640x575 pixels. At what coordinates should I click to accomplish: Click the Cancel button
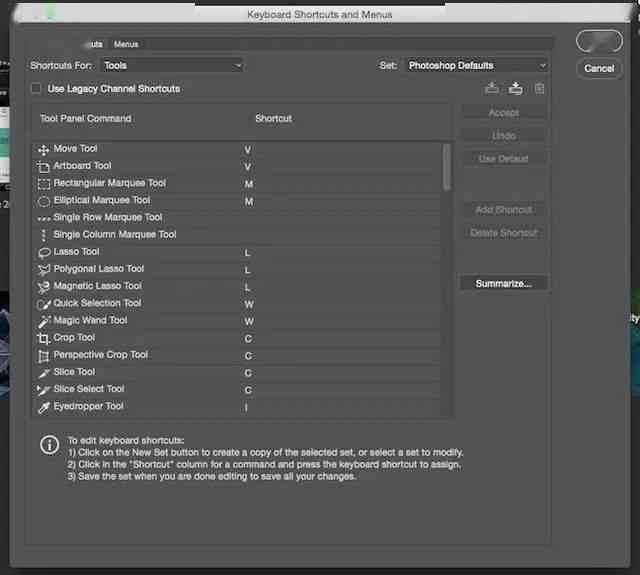(x=599, y=69)
